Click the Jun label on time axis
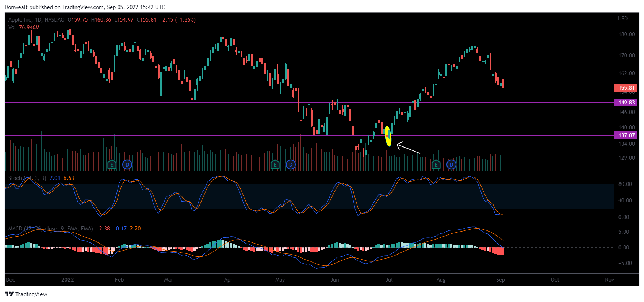This screenshot has height=302, width=644. [335, 280]
